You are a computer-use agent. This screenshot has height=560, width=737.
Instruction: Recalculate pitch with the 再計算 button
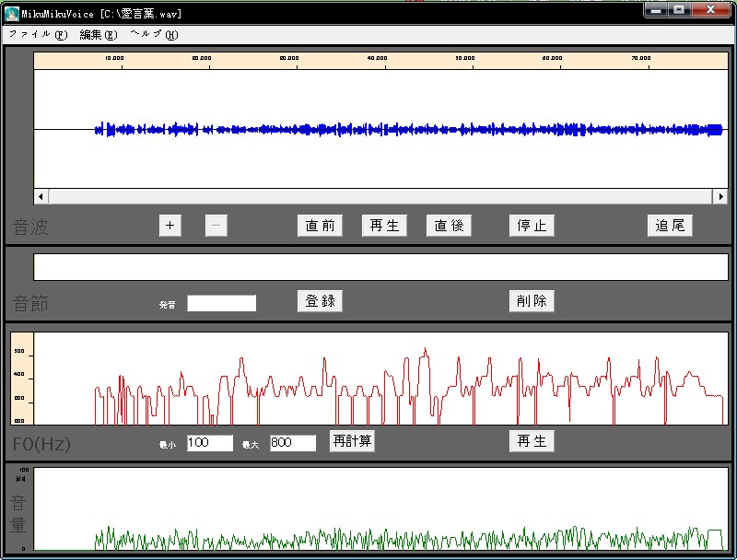point(352,441)
